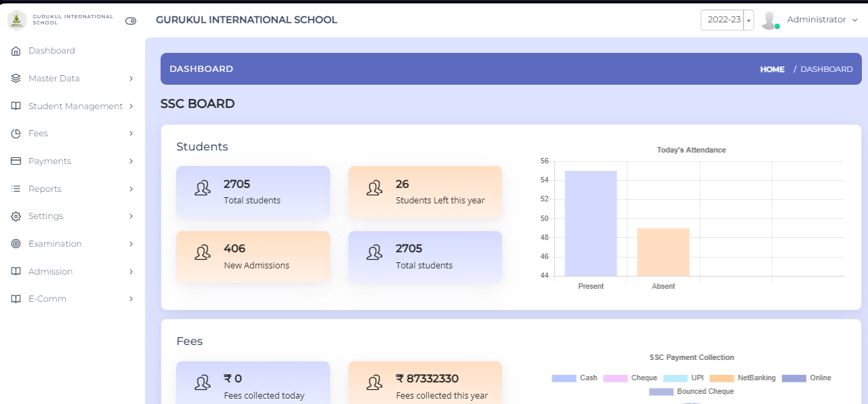Click the Settings gear icon

(16, 216)
